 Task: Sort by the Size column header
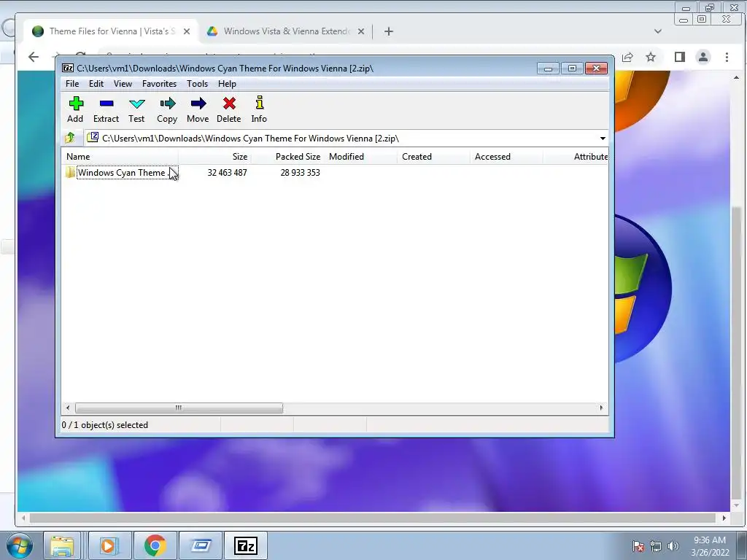[x=215, y=157]
